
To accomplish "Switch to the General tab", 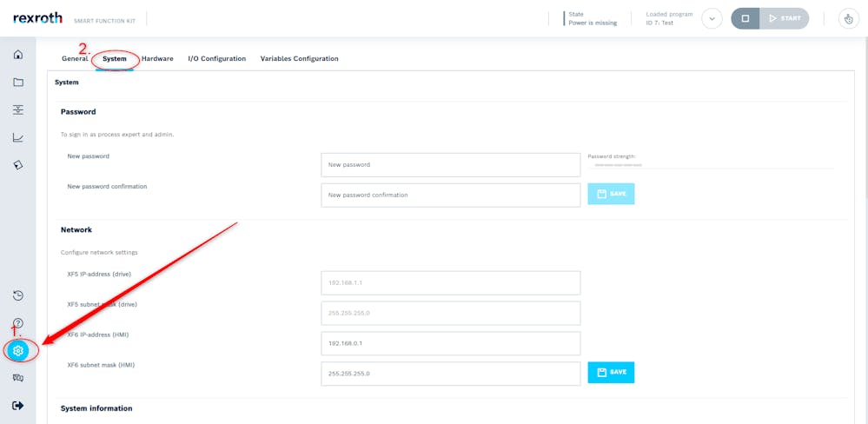I will (75, 59).
